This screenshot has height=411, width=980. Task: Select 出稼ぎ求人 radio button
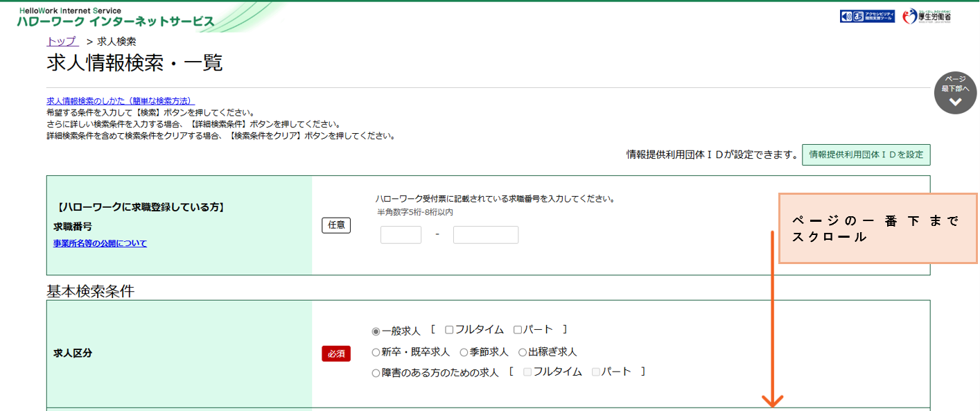[523, 353]
